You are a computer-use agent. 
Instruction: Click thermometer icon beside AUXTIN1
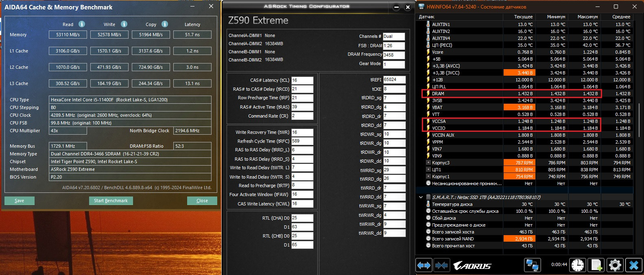tap(428, 24)
